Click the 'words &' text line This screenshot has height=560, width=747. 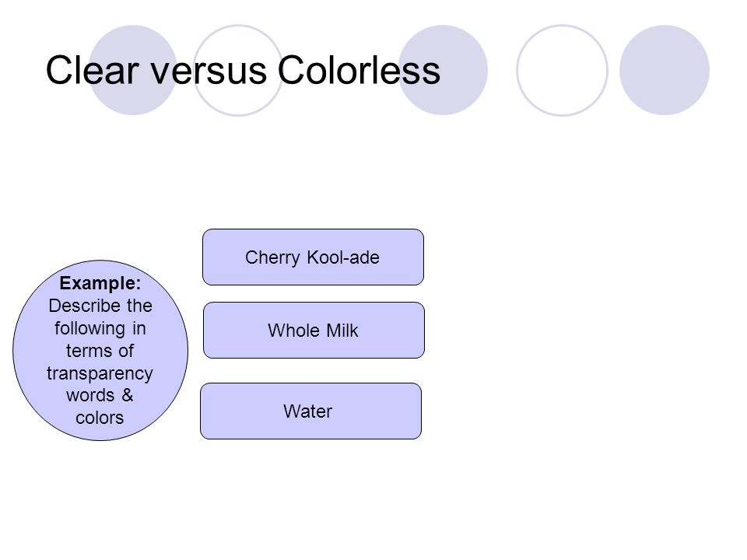pyautogui.click(x=100, y=395)
